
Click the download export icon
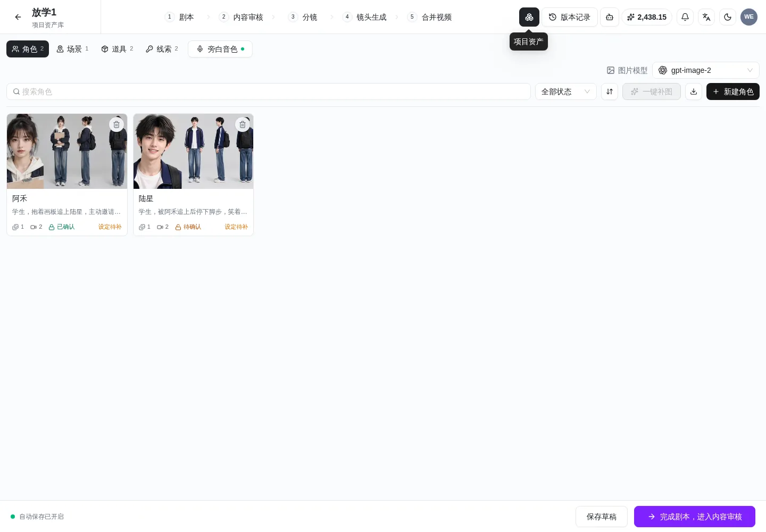pos(694,92)
